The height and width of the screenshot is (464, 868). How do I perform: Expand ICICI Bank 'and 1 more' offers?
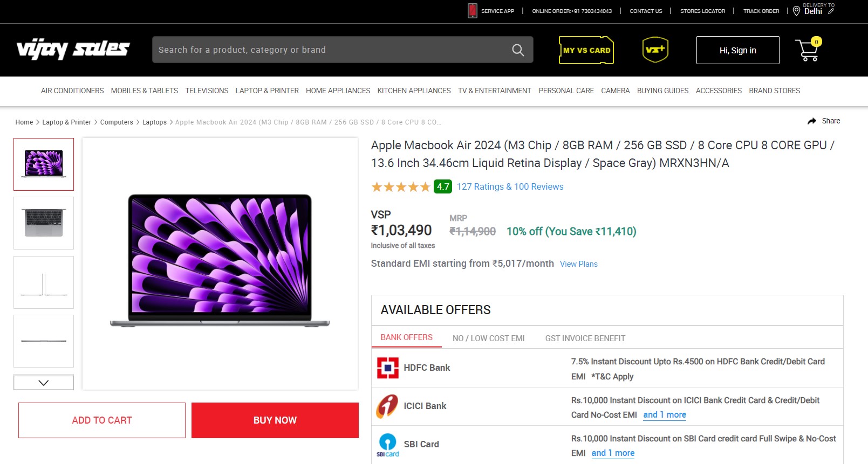click(665, 415)
